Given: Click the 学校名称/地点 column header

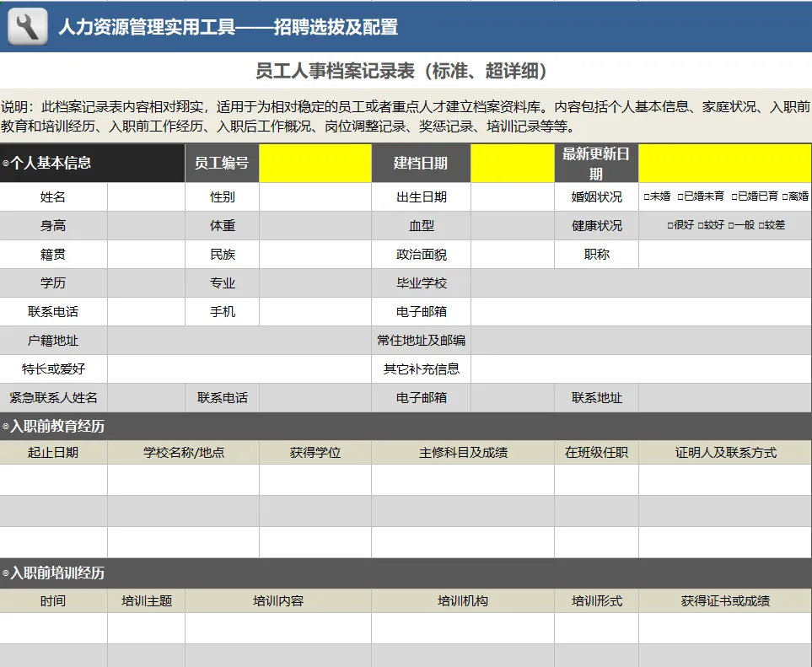Looking at the screenshot, I should click(183, 452).
